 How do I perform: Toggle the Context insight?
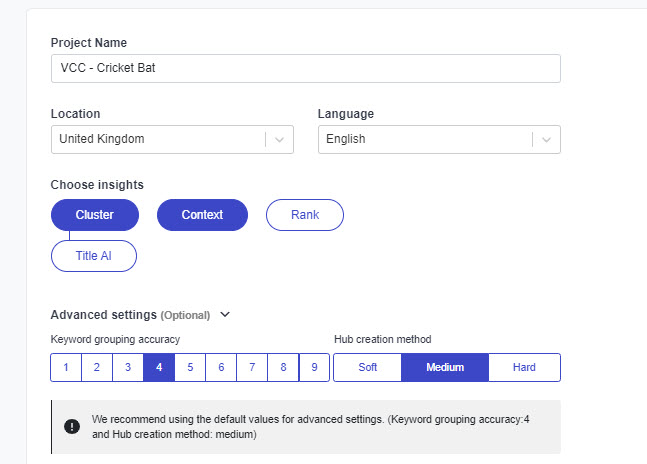202,215
